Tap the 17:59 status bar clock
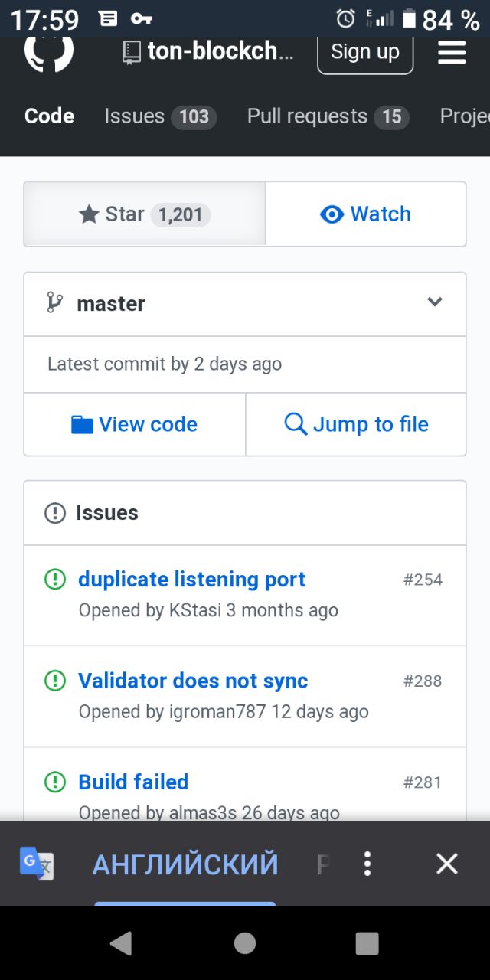Image resolution: width=490 pixels, height=980 pixels. [44, 19]
